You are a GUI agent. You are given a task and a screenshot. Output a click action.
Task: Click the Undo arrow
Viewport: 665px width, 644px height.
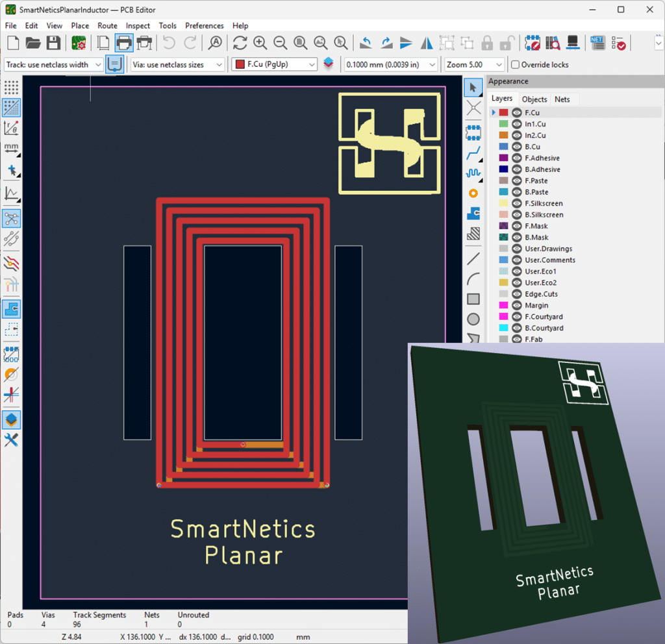(169, 43)
